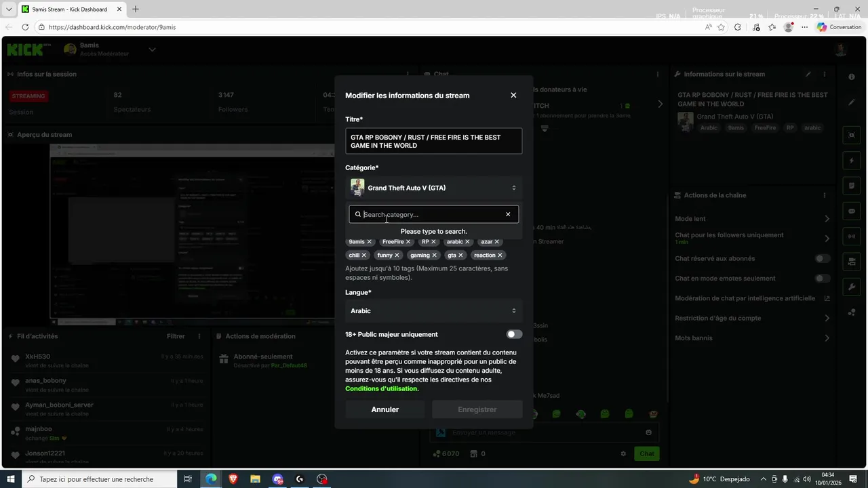The height and width of the screenshot is (488, 868).
Task: Clear the category search box
Action: click(x=508, y=214)
